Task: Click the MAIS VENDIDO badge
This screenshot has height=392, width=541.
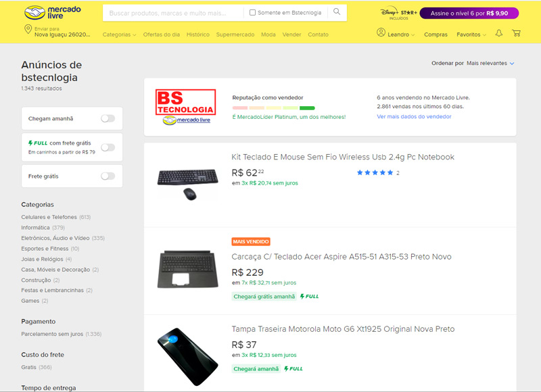Action: click(251, 242)
